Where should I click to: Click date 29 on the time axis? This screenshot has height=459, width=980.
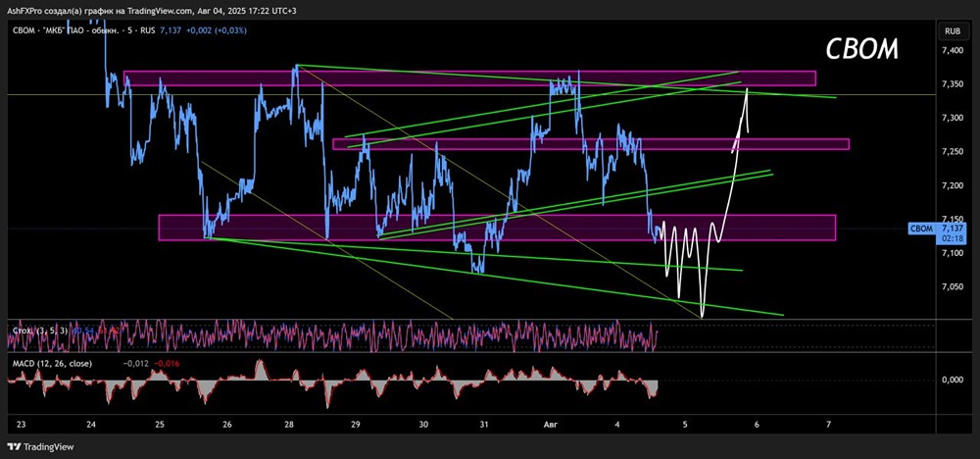(356, 425)
